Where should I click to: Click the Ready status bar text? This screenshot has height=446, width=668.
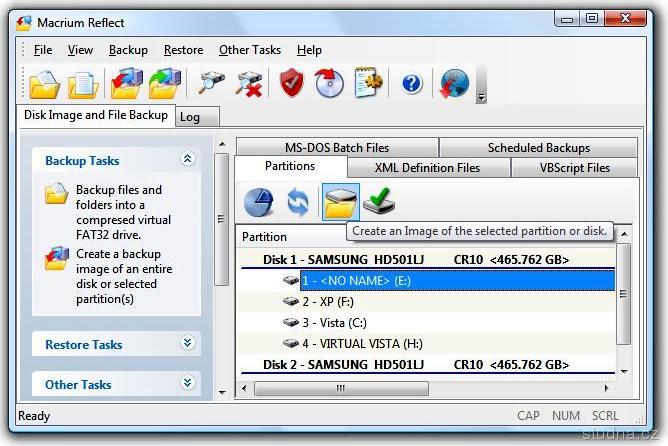point(34,416)
